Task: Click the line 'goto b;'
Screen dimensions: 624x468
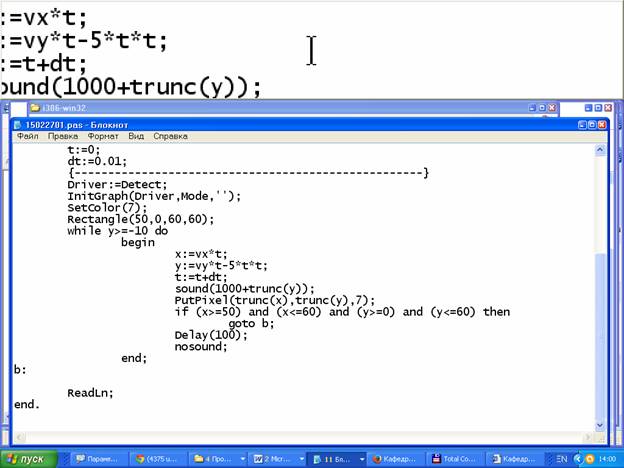Action: click(252, 323)
